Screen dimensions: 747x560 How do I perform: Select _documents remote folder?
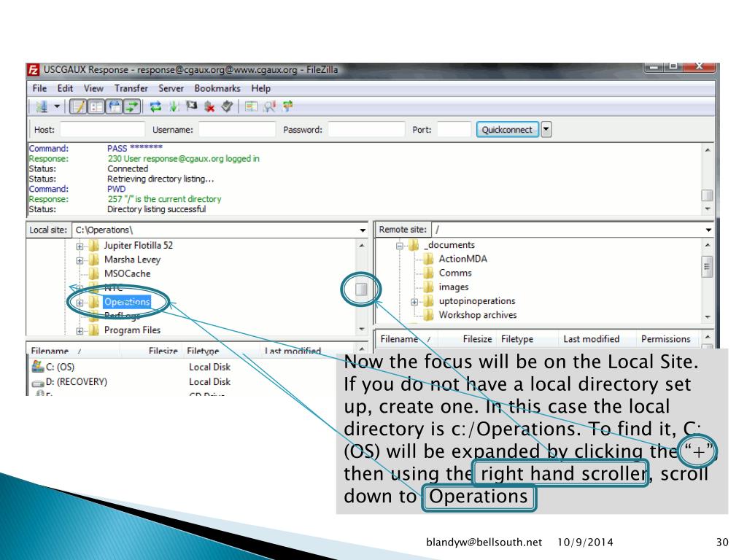pyautogui.click(x=451, y=245)
